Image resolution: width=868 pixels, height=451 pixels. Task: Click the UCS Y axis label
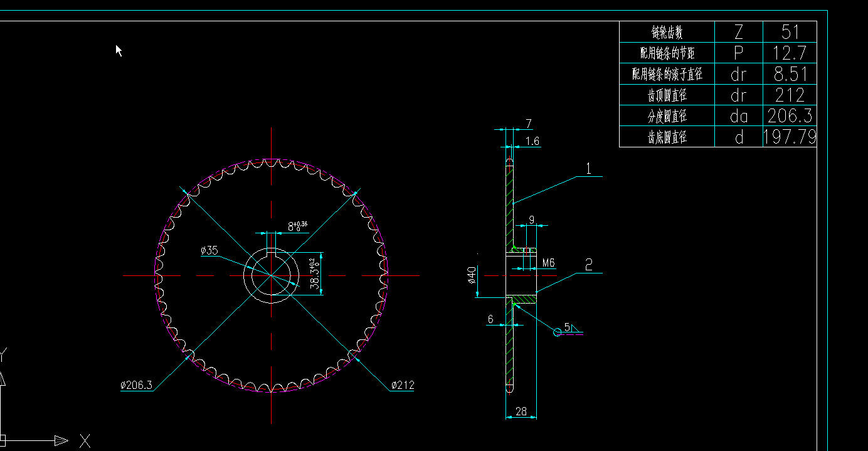3,355
